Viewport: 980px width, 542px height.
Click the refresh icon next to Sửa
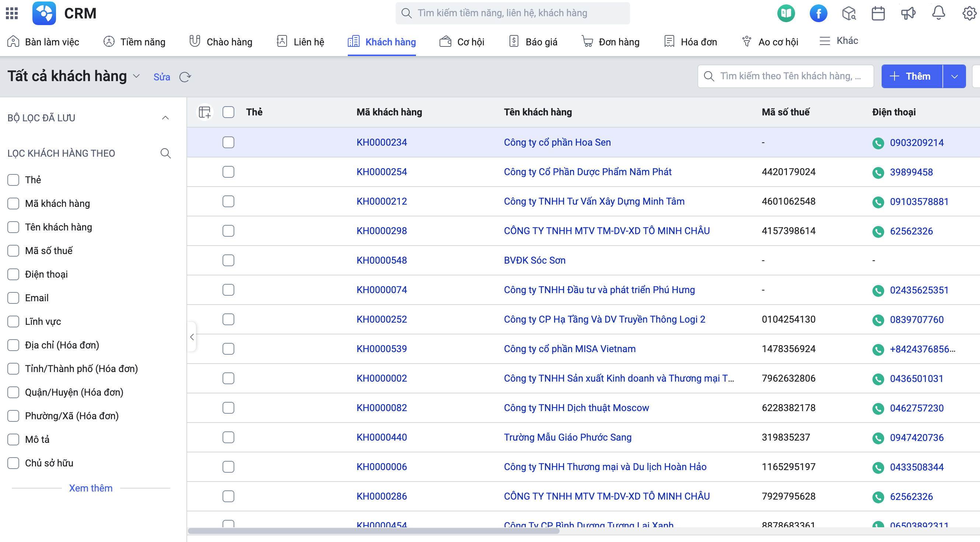(185, 77)
